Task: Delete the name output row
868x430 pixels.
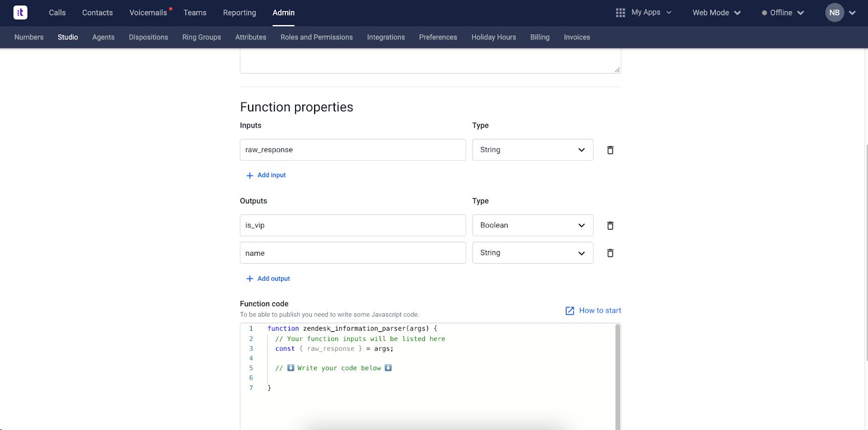Action: [610, 253]
